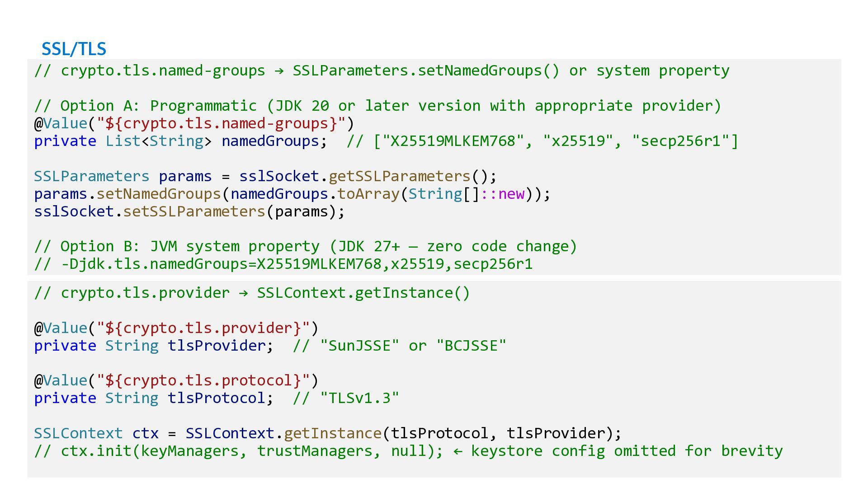Click the setNamedGroups method call
Viewport: 868px width, 488px height.
click(158, 194)
